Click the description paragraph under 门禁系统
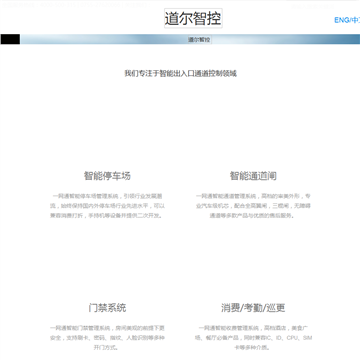Image resolution: width=360 pixels, height=360 pixels. [107, 338]
